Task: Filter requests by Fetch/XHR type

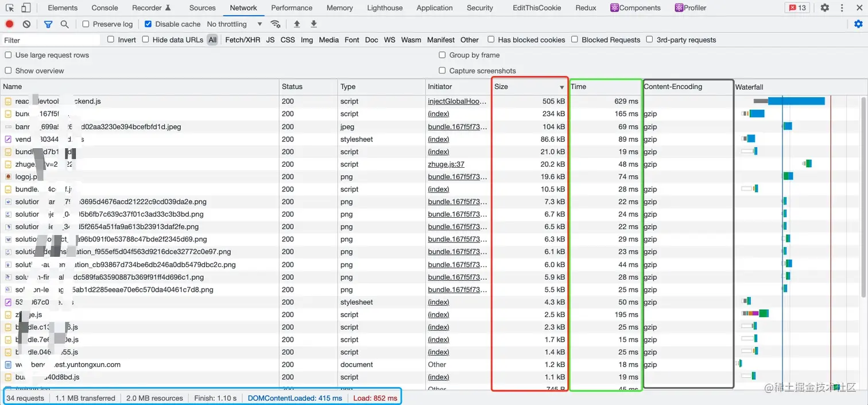Action: (x=243, y=40)
